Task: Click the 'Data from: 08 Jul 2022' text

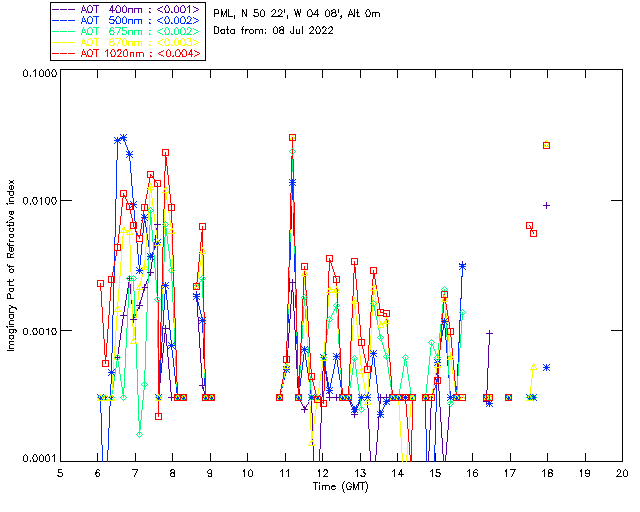Action: coord(275,31)
